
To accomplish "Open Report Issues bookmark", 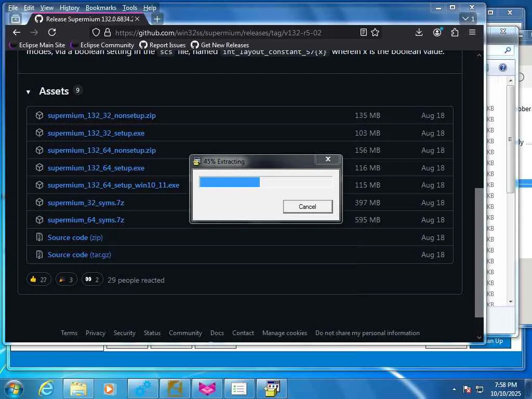I will click(x=163, y=45).
